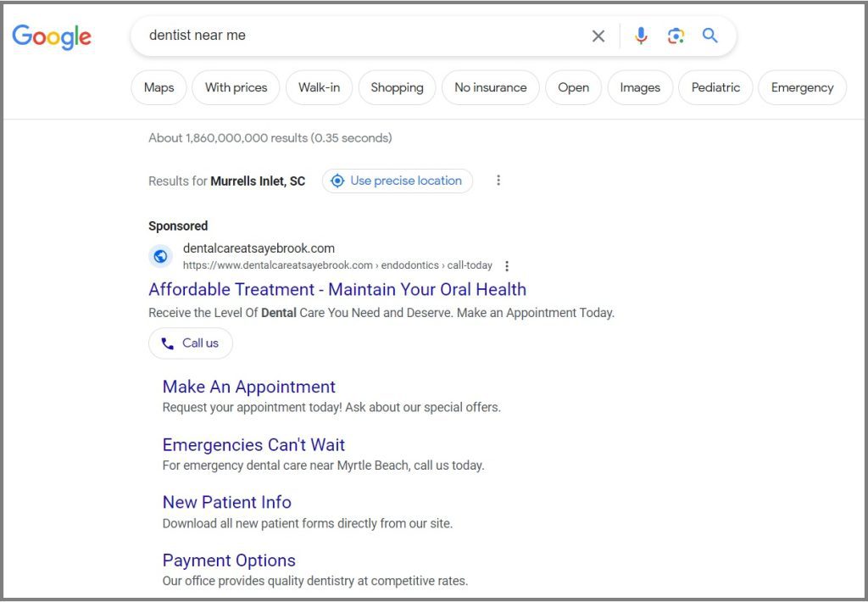The height and width of the screenshot is (602, 868).
Task: Click the ad URL ending in call-today
Action: [x=337, y=265]
